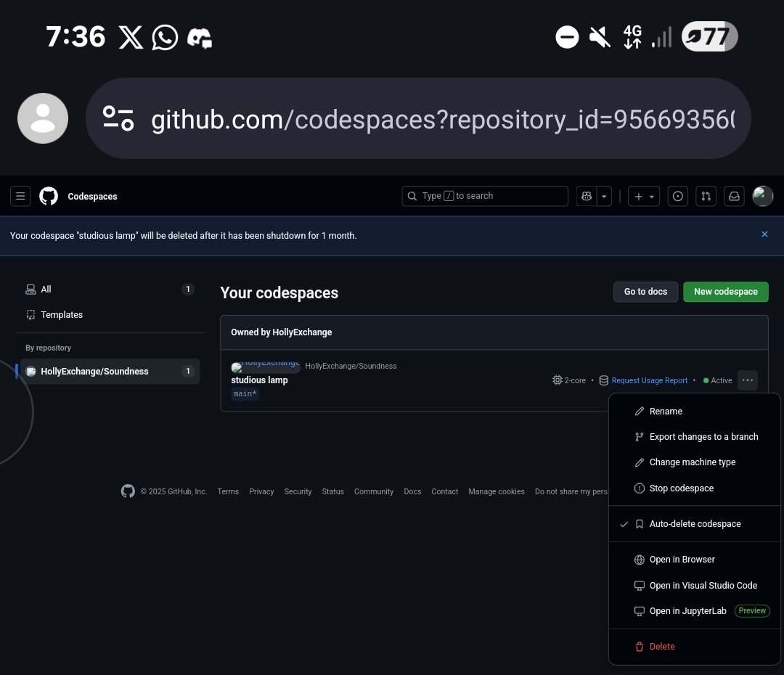Tap the WhatsApp notification icon
Screen dimensions: 784x675
[165, 37]
